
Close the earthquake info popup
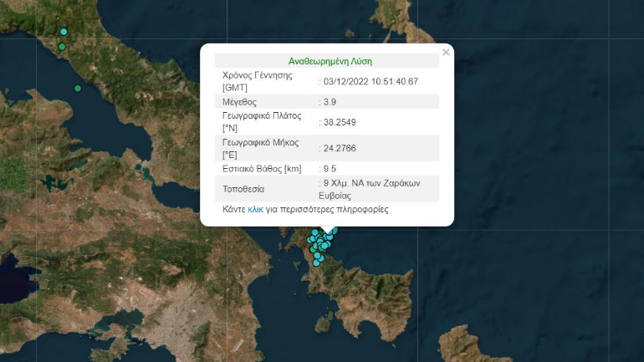pos(446,53)
